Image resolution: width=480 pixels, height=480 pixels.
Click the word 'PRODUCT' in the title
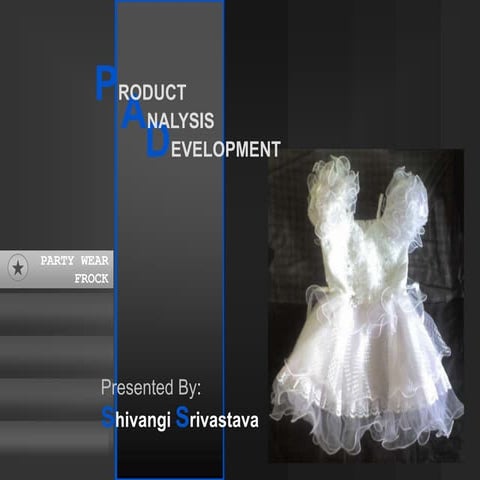(x=141, y=84)
